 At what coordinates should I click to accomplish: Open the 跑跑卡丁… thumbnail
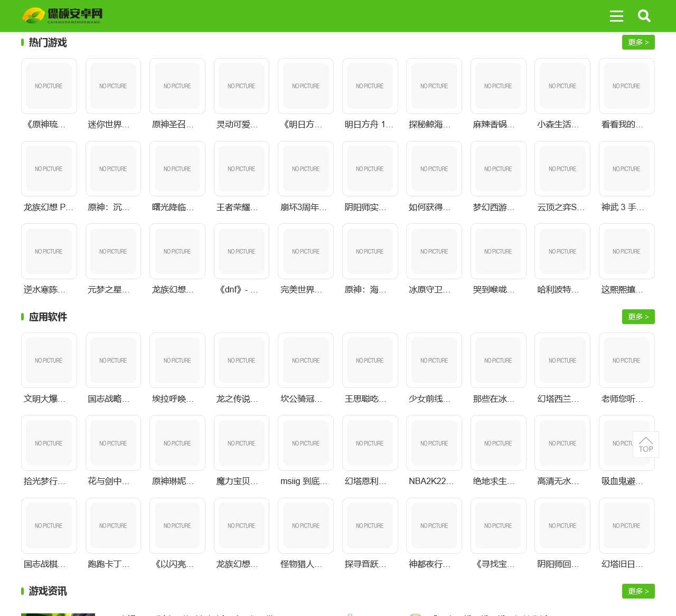click(x=113, y=526)
